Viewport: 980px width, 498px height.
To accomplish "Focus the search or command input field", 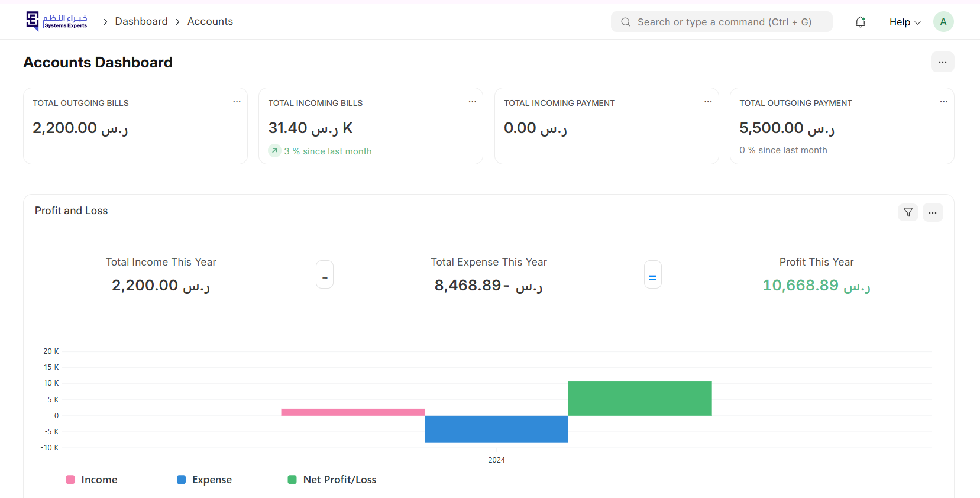I will (722, 22).
